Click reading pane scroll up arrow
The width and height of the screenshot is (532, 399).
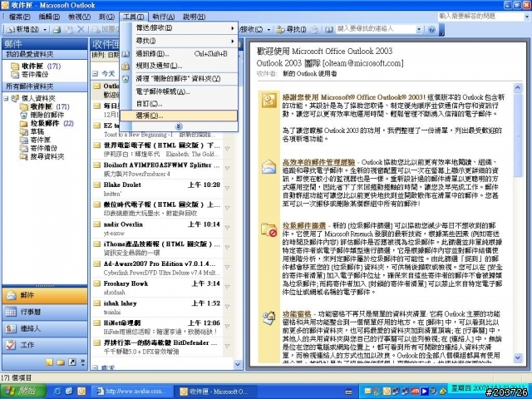click(518, 88)
